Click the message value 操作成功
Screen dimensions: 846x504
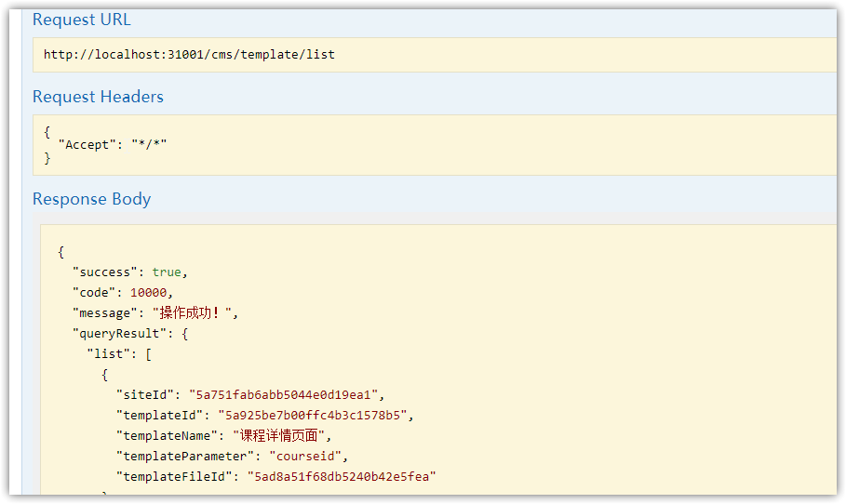[192, 313]
